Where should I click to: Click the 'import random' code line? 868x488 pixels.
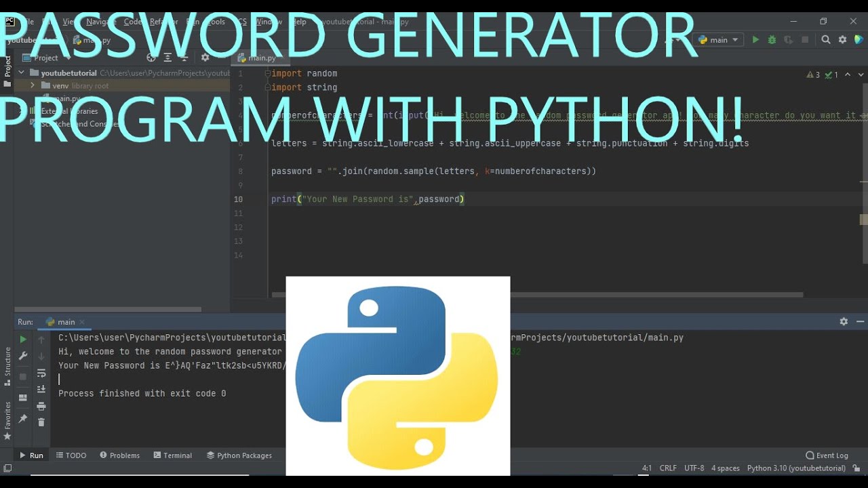[x=304, y=73]
